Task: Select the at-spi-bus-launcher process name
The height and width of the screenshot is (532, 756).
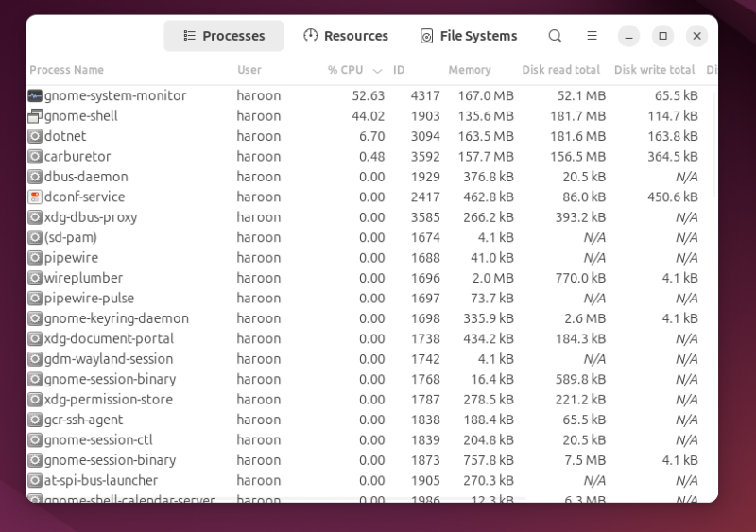Action: [101, 480]
